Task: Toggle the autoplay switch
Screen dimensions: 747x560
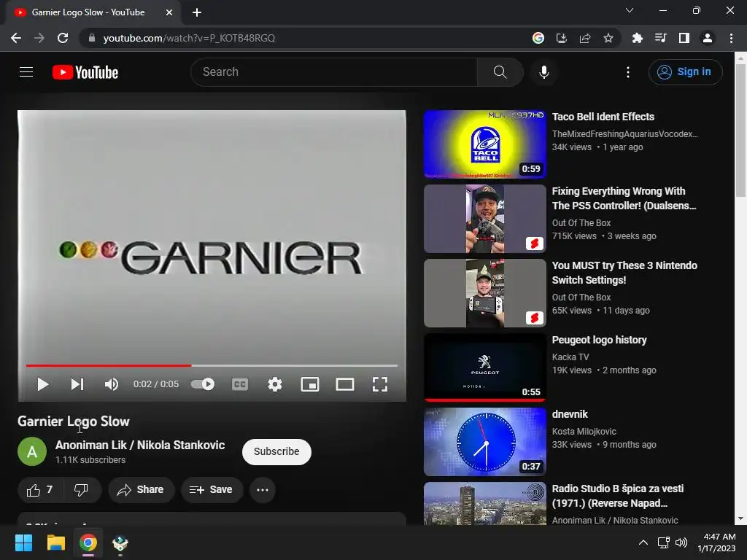Action: click(x=203, y=384)
